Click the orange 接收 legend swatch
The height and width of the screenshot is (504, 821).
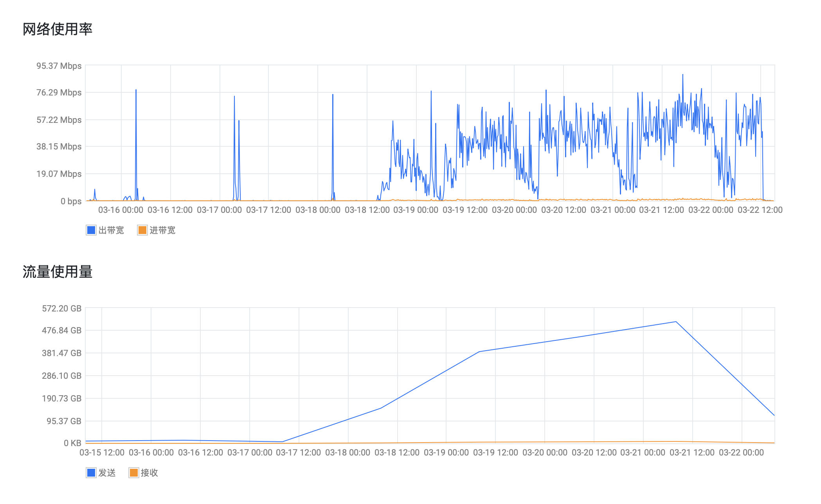pos(133,473)
